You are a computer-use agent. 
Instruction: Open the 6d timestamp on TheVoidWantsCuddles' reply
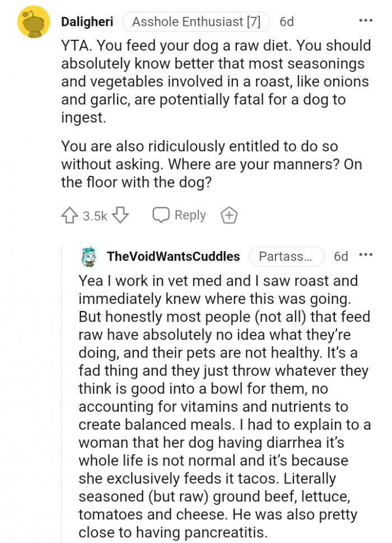click(340, 257)
